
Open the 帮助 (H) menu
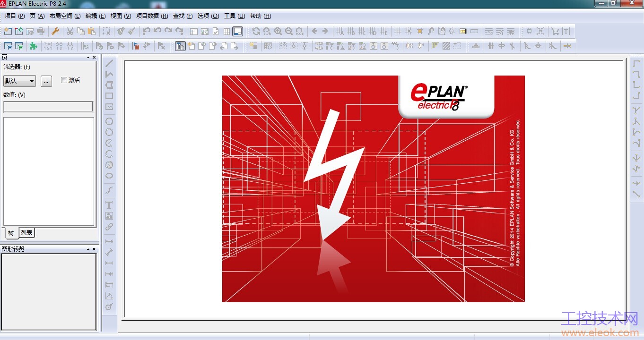pos(261,16)
